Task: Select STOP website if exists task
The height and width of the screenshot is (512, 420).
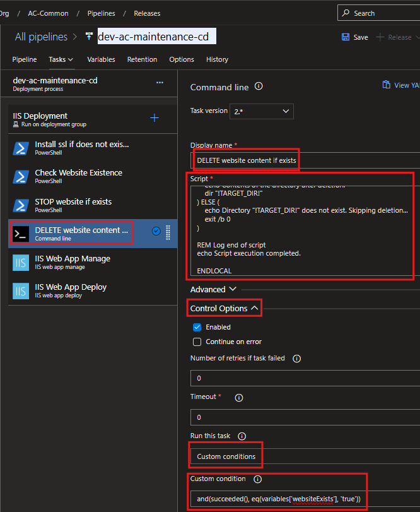Action: (x=93, y=205)
